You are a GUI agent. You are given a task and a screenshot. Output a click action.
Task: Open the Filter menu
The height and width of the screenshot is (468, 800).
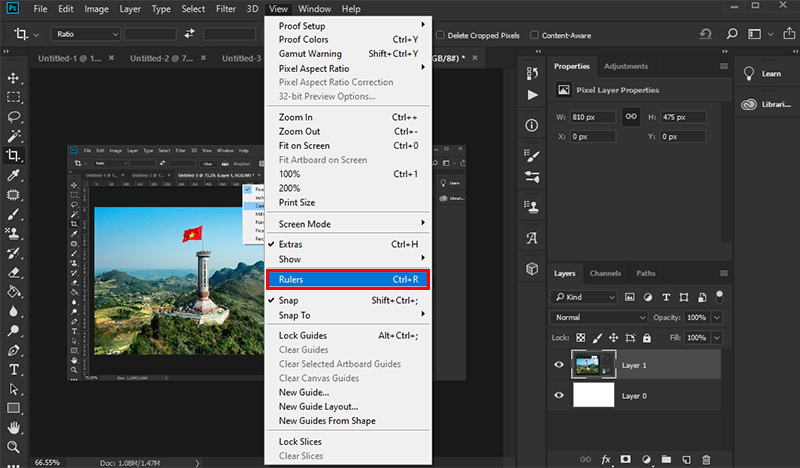pos(226,9)
